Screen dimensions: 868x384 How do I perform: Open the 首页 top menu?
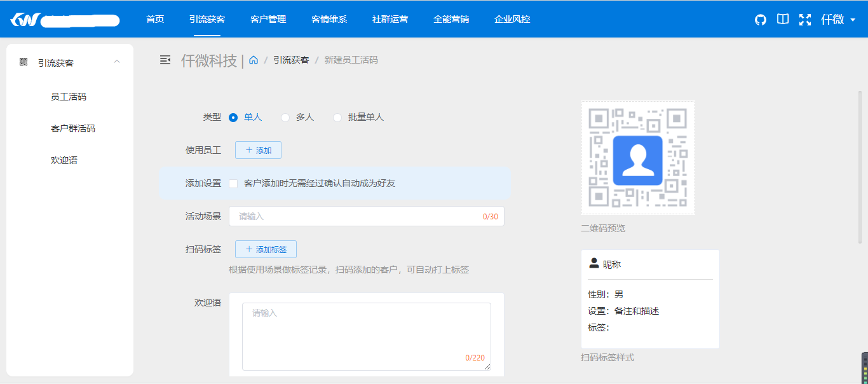(155, 19)
